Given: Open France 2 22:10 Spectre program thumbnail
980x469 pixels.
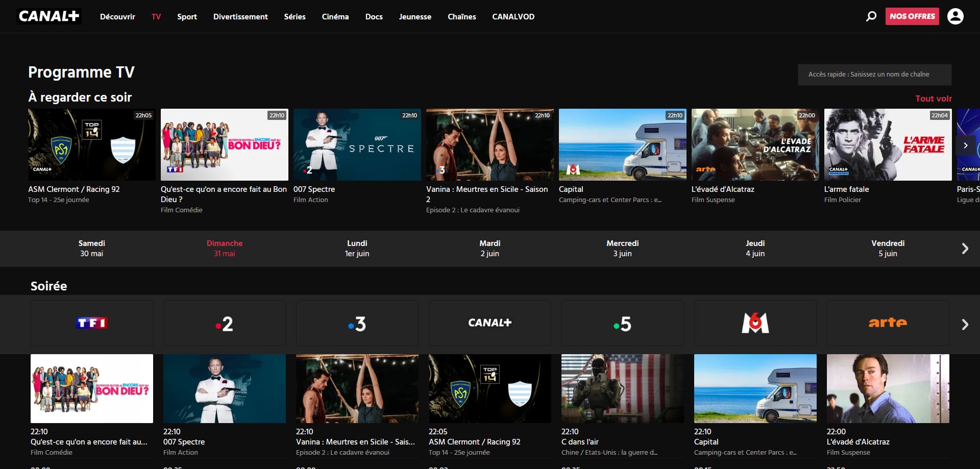Looking at the screenshot, I should 225,388.
